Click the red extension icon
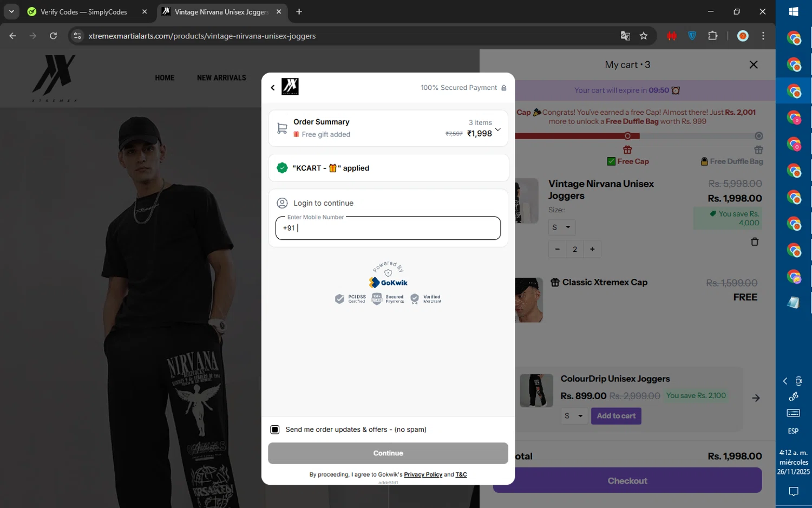The height and width of the screenshot is (508, 812). click(x=672, y=36)
